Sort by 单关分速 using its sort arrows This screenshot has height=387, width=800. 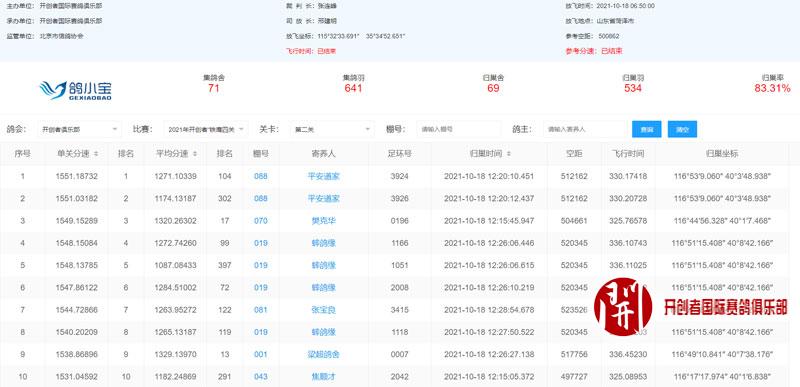click(96, 153)
